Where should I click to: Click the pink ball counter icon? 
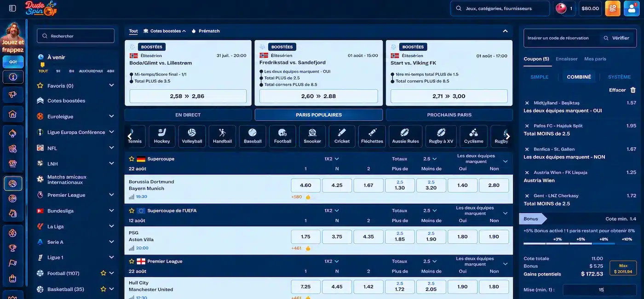[561, 8]
